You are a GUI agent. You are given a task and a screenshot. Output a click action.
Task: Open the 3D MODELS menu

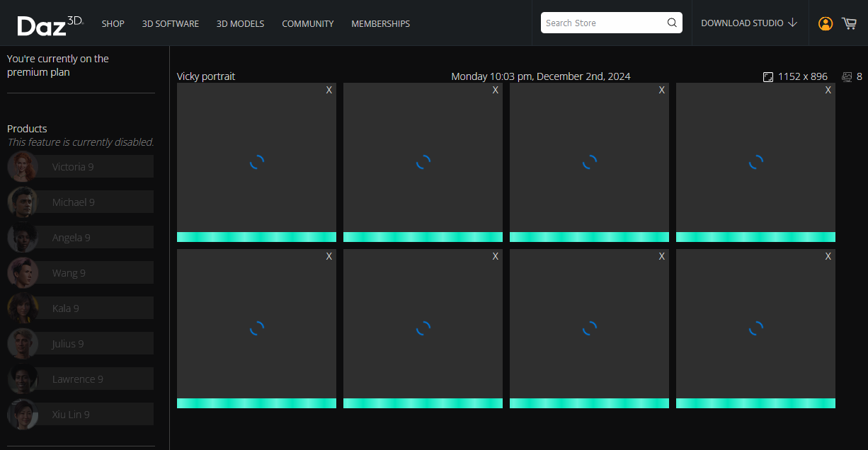point(240,23)
